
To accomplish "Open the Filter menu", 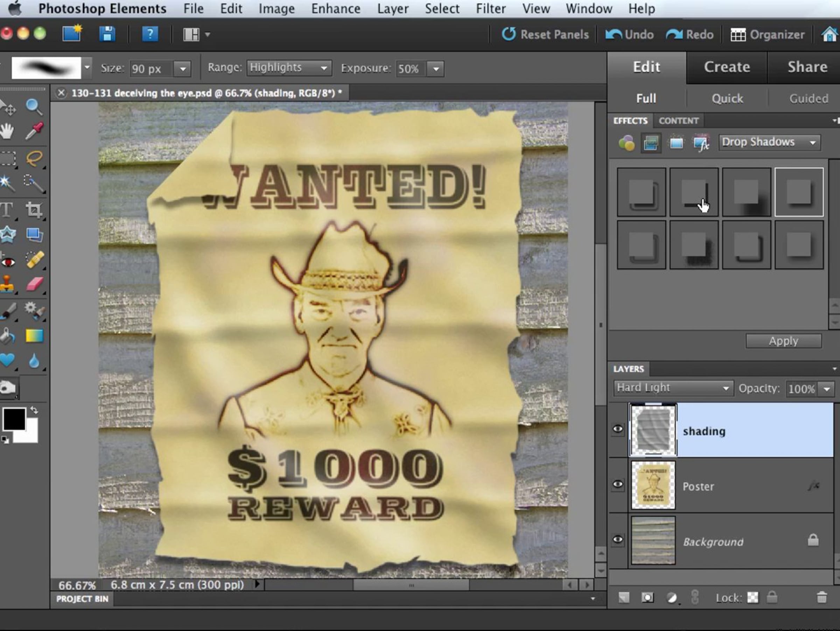I will 490,8.
